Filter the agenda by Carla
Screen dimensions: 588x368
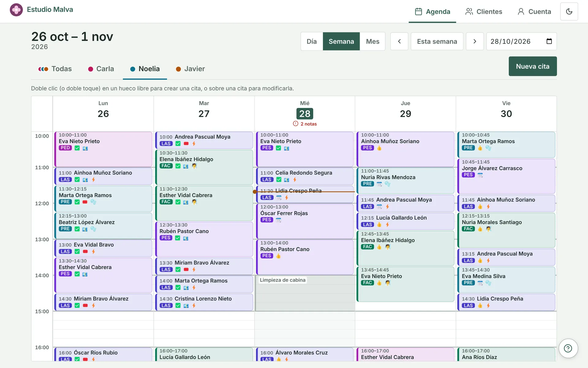pos(101,69)
